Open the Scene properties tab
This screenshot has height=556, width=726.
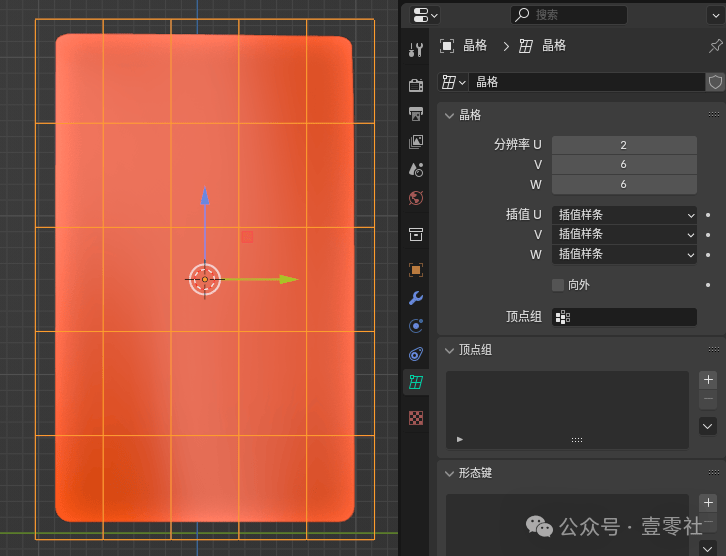click(416, 170)
